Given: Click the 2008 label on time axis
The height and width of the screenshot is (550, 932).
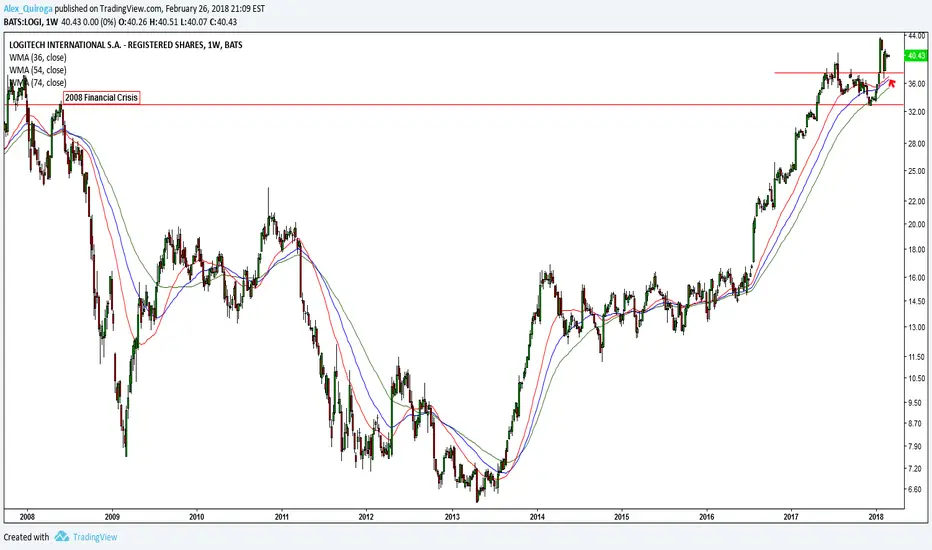Looking at the screenshot, I should [27, 517].
